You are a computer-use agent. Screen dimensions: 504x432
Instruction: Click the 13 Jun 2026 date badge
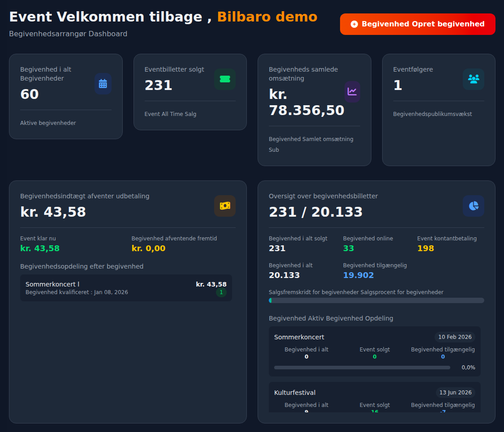coord(456,393)
